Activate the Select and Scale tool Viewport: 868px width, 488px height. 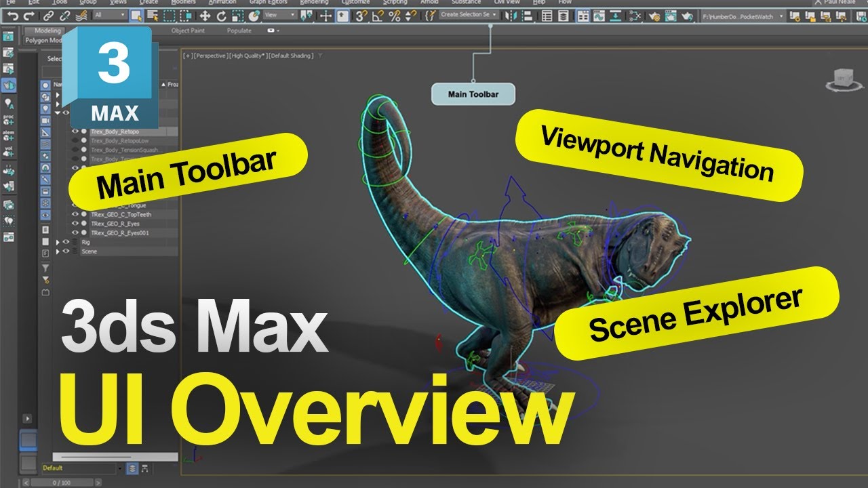237,15
